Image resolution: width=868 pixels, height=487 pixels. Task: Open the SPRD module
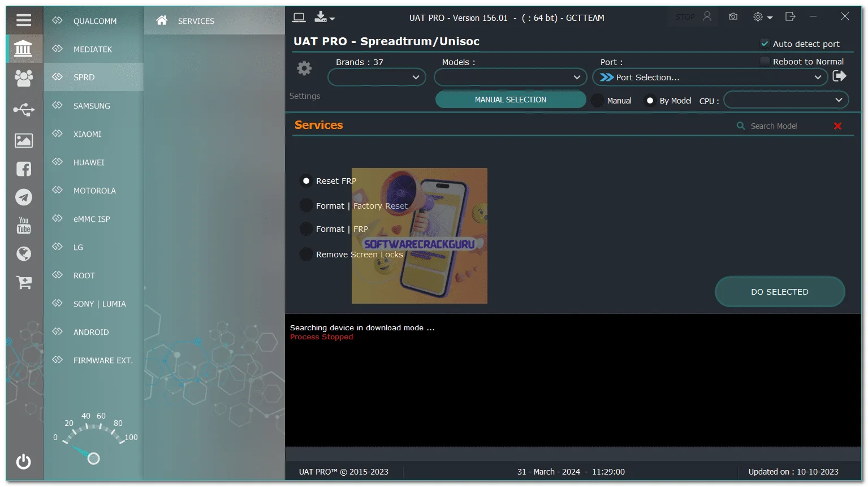point(94,77)
